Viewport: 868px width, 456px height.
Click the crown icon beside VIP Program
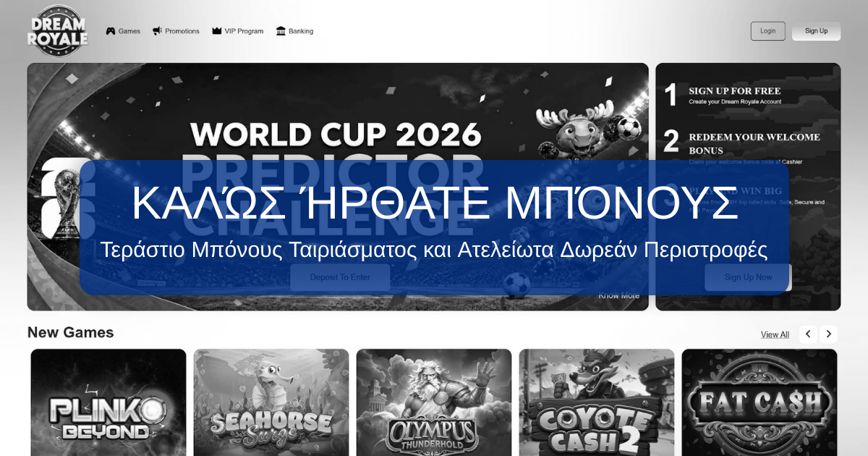click(x=216, y=31)
